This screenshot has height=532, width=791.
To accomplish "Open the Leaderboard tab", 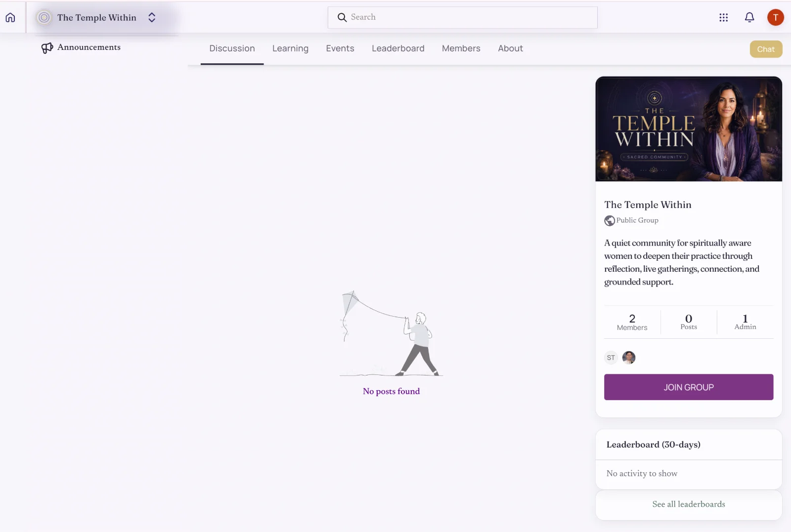I will tap(398, 48).
